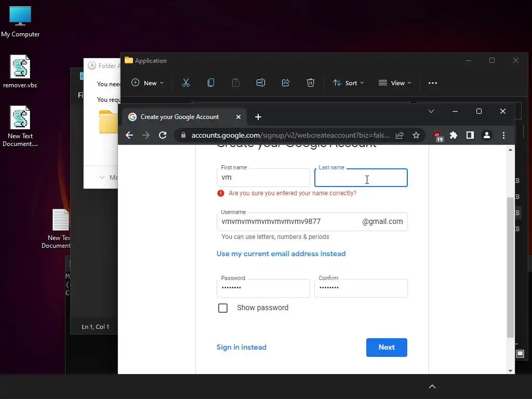The width and height of the screenshot is (532, 399).
Task: Expand the More details chevron in Folder dialog
Action: 102,178
